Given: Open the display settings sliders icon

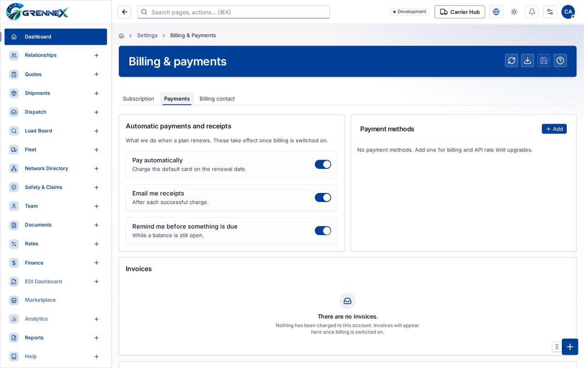Looking at the screenshot, I should pos(550,12).
